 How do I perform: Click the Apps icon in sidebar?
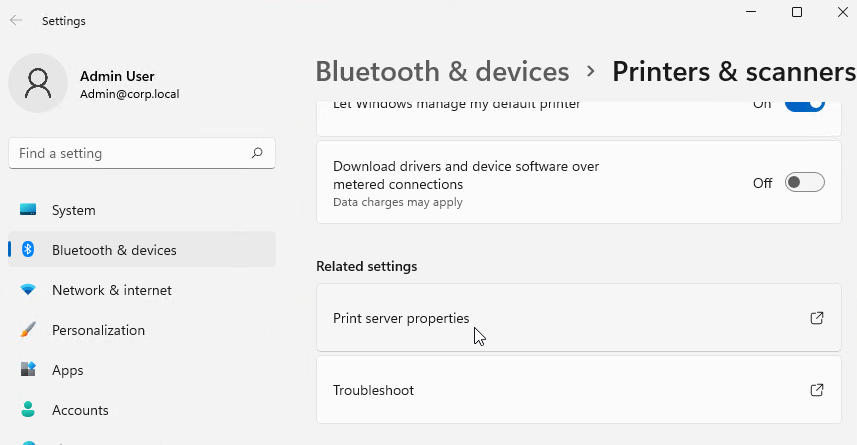28,370
